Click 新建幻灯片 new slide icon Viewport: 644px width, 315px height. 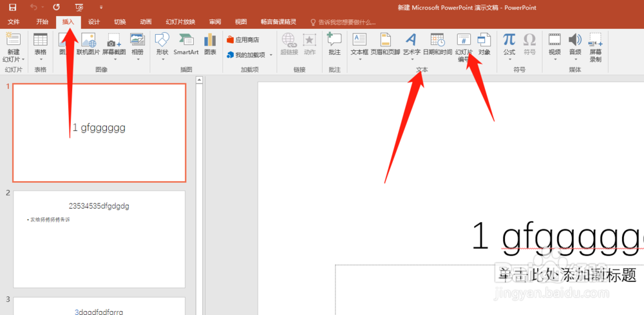[x=14, y=40]
